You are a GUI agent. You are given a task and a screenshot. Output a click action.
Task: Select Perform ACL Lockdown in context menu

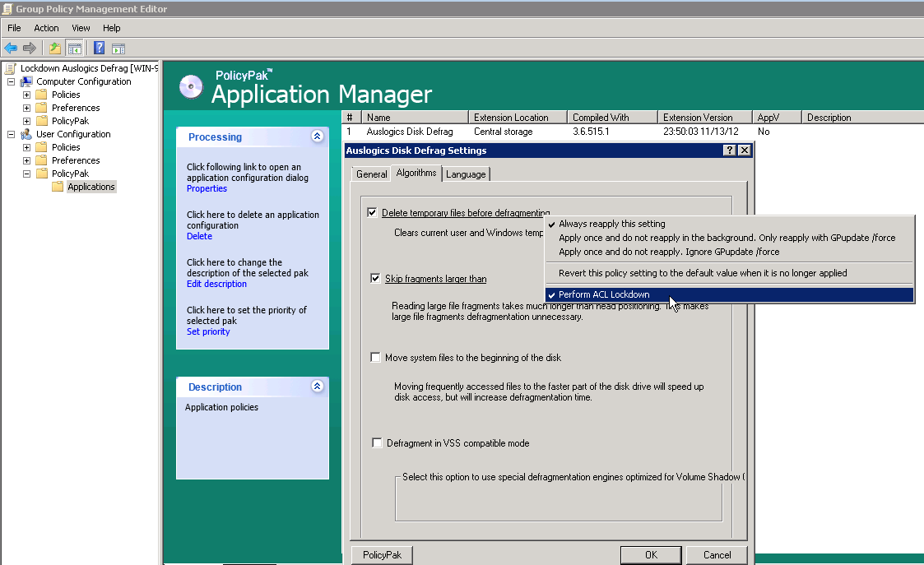604,294
